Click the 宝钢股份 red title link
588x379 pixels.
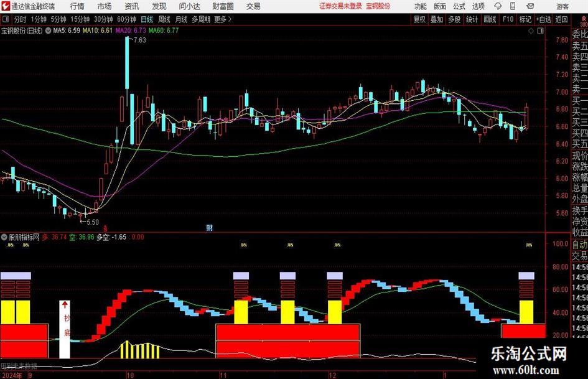tap(378, 6)
